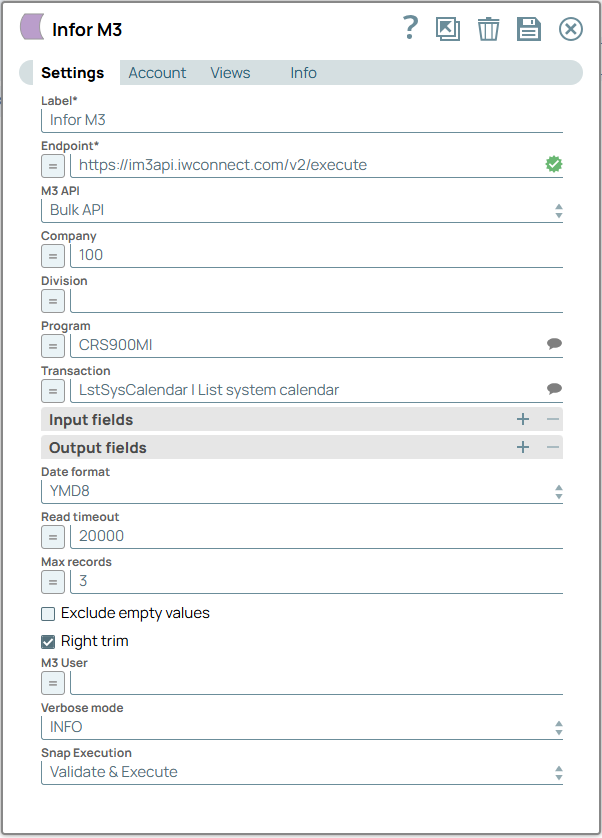Switch to the Info tab
602x838 pixels.
click(x=303, y=72)
